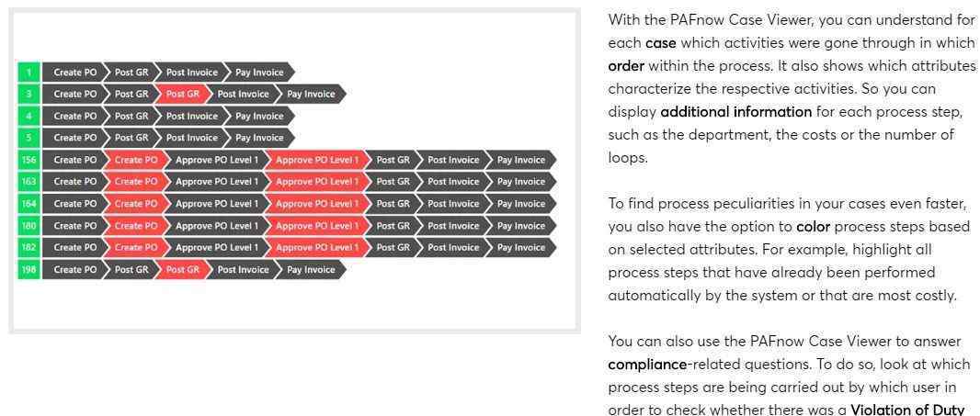Click case 198 green label
The height and width of the screenshot is (416, 980).
(28, 270)
